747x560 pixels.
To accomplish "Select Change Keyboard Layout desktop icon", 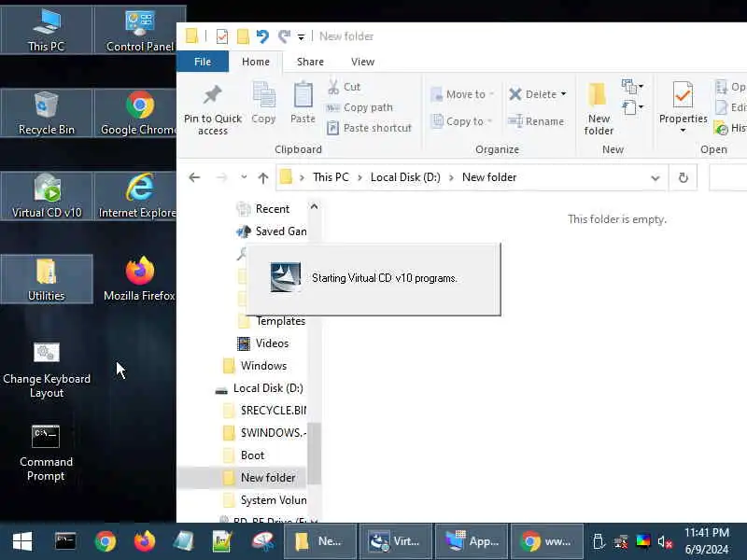I will click(46, 371).
